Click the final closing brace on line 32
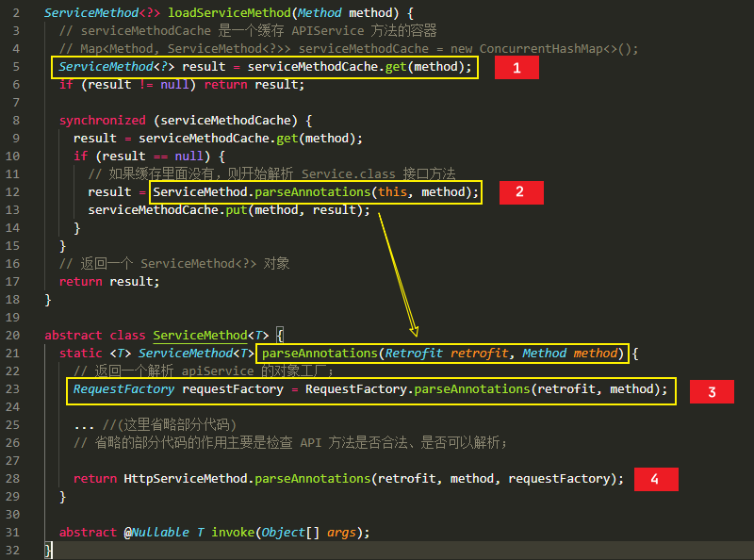754x560 pixels. pos(48,551)
